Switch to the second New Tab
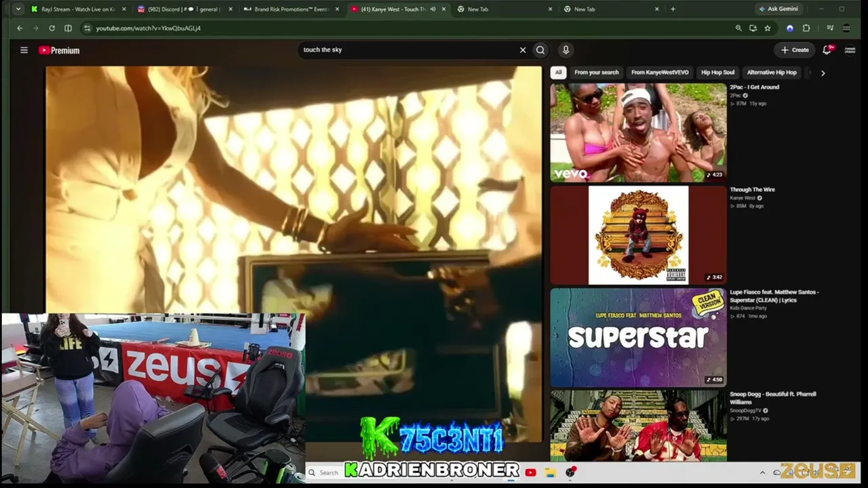The height and width of the screenshot is (488, 868). 612,9
